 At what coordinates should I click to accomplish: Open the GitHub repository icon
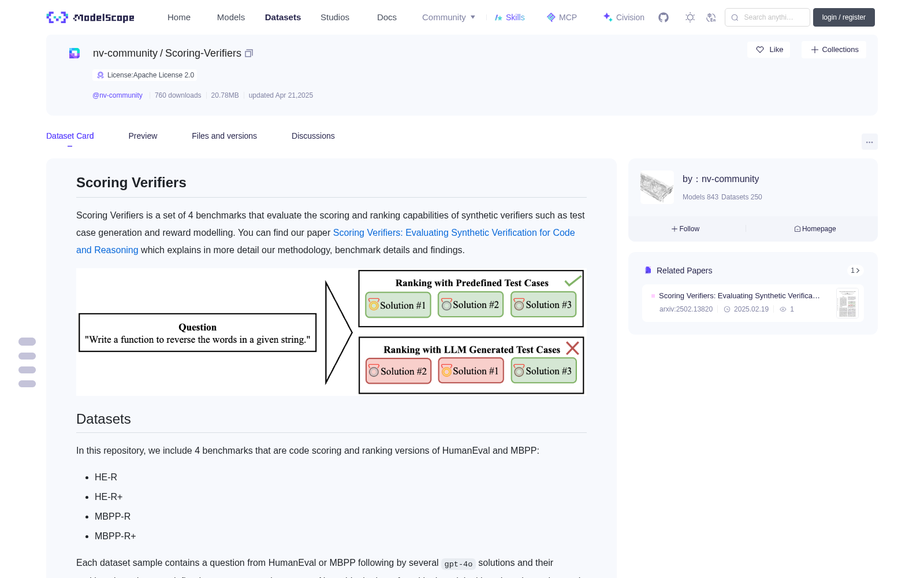coord(664,17)
